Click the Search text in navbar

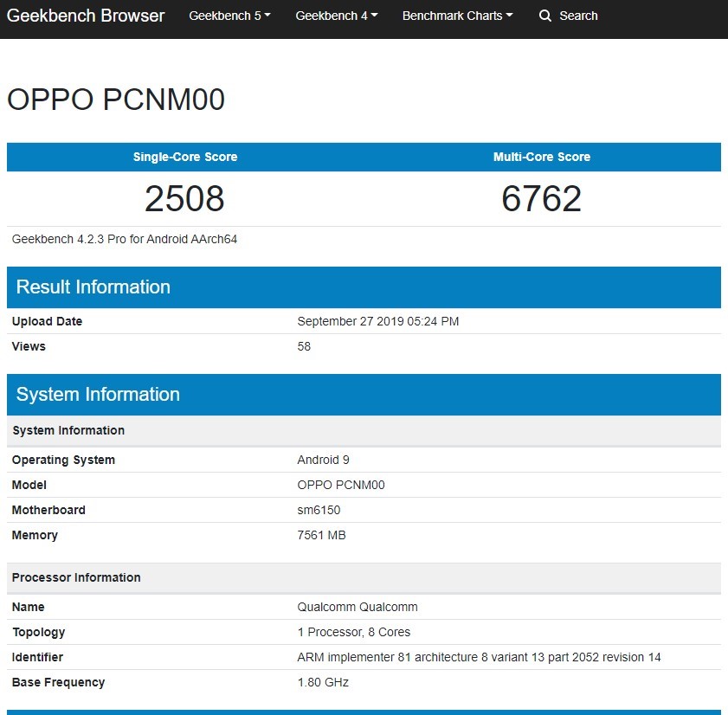click(578, 16)
